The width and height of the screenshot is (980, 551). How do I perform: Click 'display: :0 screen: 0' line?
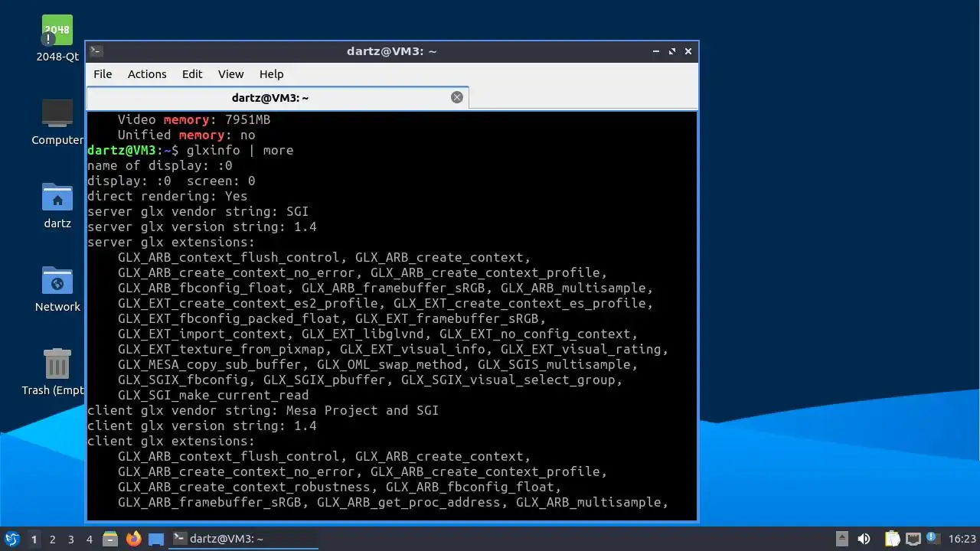click(x=171, y=181)
